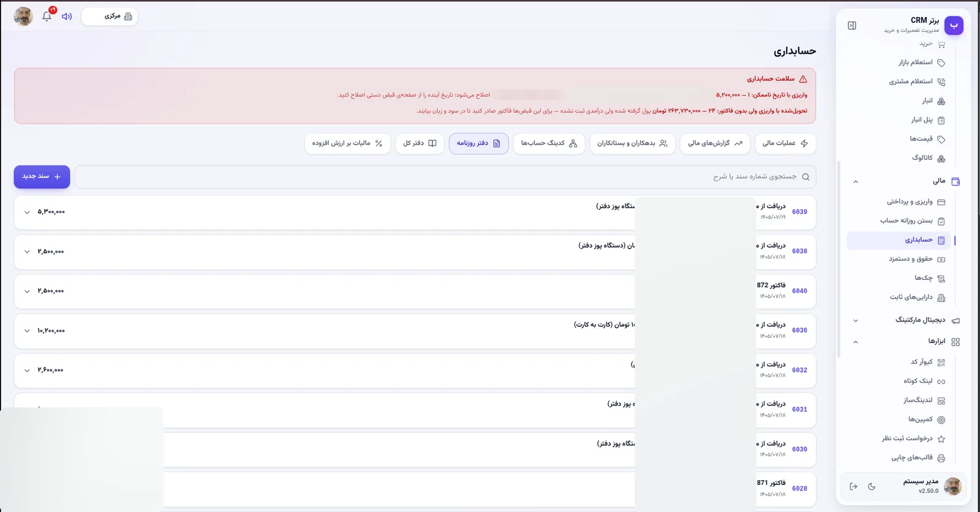980x512 pixels.
Task: Open قالب‌های چاپی in the sidebar
Action: tap(918, 457)
